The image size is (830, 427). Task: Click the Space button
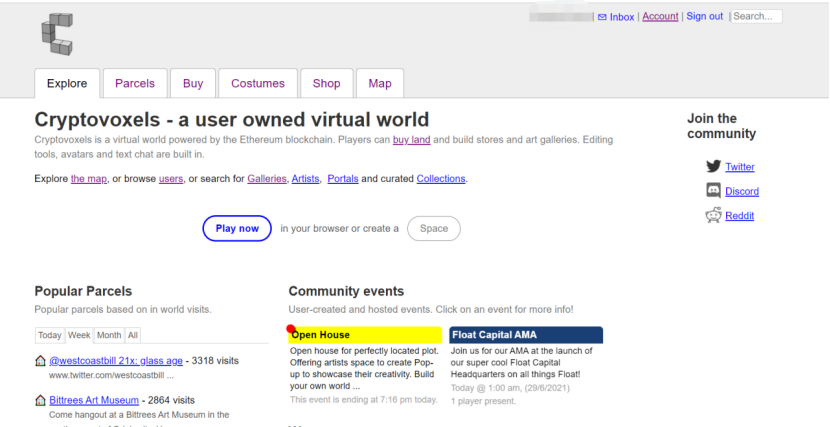pyautogui.click(x=434, y=229)
